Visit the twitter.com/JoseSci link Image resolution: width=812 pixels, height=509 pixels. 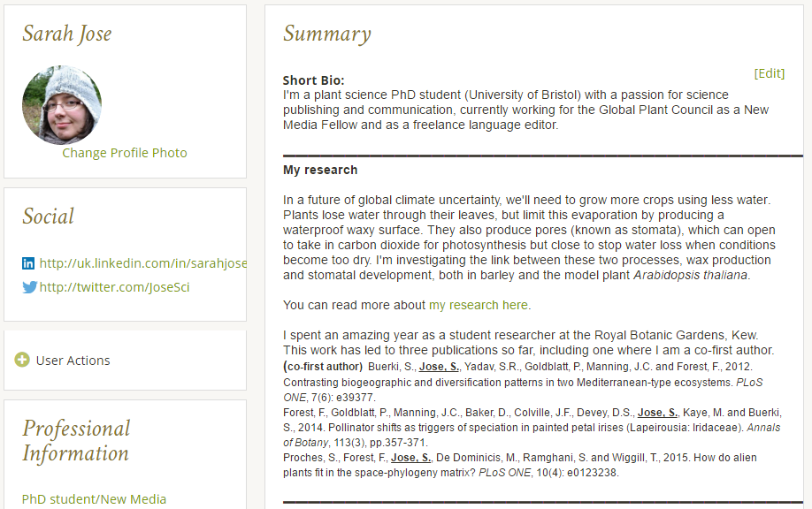click(x=115, y=287)
